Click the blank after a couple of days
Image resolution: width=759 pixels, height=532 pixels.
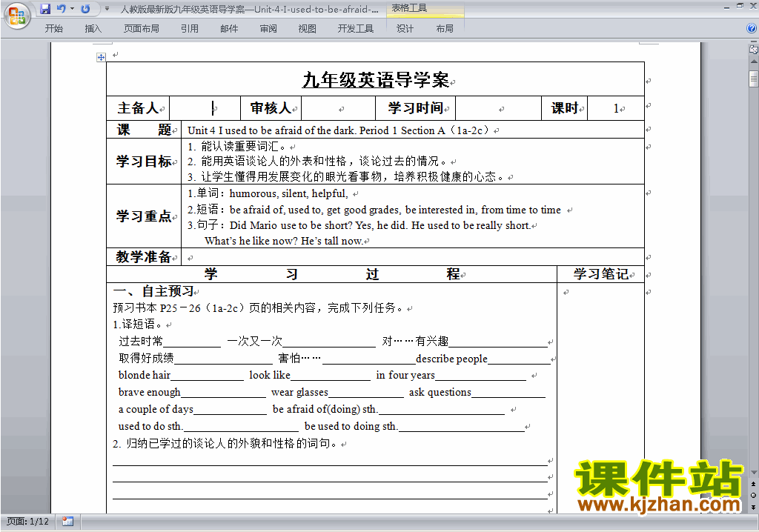coord(230,410)
